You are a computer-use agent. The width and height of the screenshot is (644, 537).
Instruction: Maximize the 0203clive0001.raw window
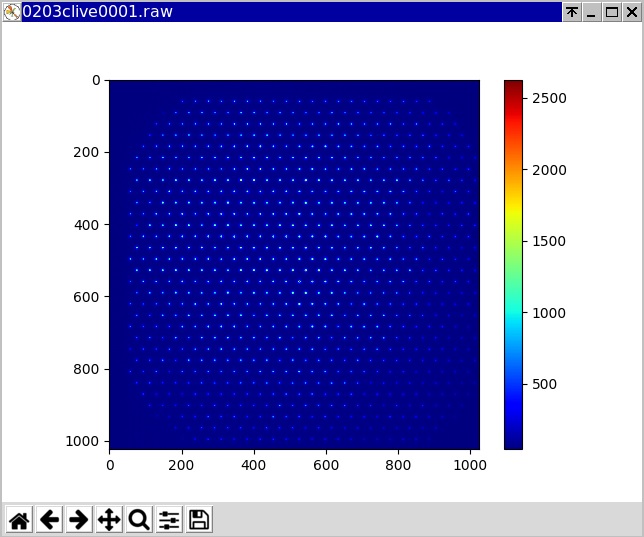(611, 12)
